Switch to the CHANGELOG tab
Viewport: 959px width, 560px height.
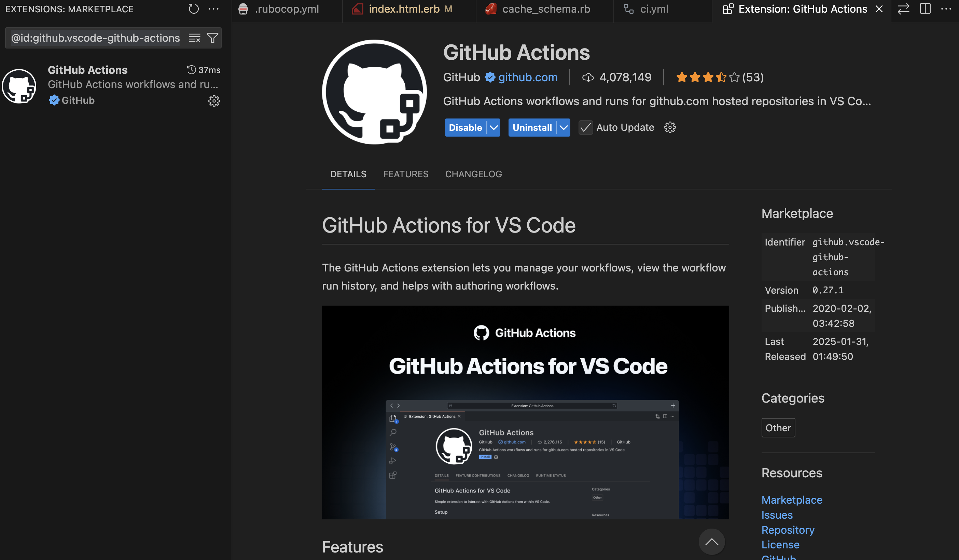pyautogui.click(x=473, y=174)
